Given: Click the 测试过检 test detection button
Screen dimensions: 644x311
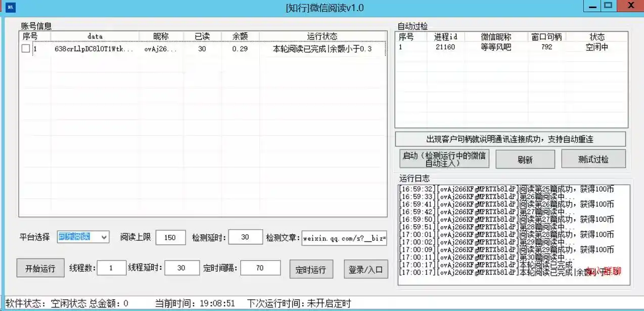Looking at the screenshot, I should 593,159.
